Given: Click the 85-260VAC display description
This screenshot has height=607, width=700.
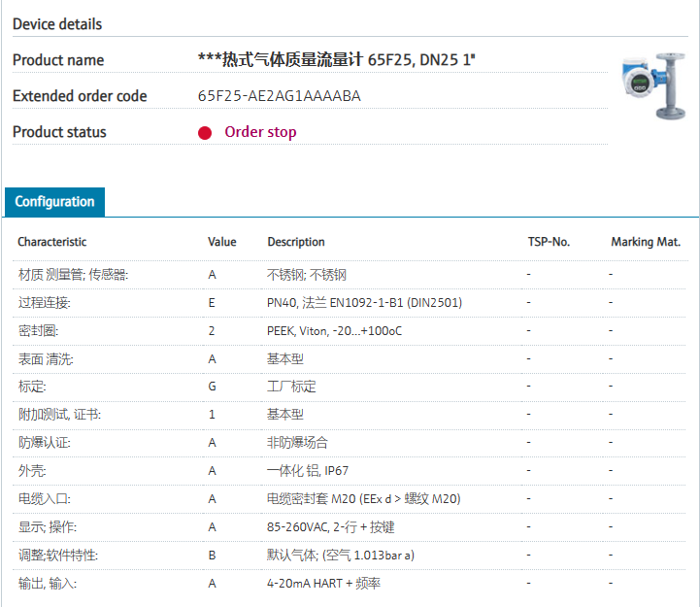Looking at the screenshot, I should coord(330,527).
